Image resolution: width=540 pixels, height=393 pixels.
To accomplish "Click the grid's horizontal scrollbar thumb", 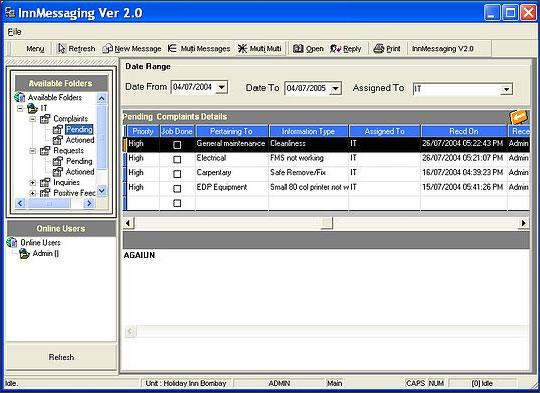I will 326,223.
